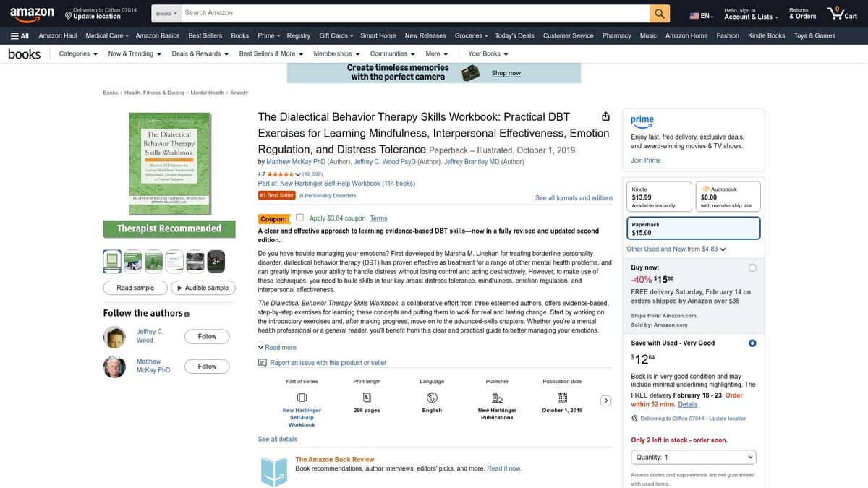
Task: Click the globe icon under Language
Action: click(x=431, y=398)
